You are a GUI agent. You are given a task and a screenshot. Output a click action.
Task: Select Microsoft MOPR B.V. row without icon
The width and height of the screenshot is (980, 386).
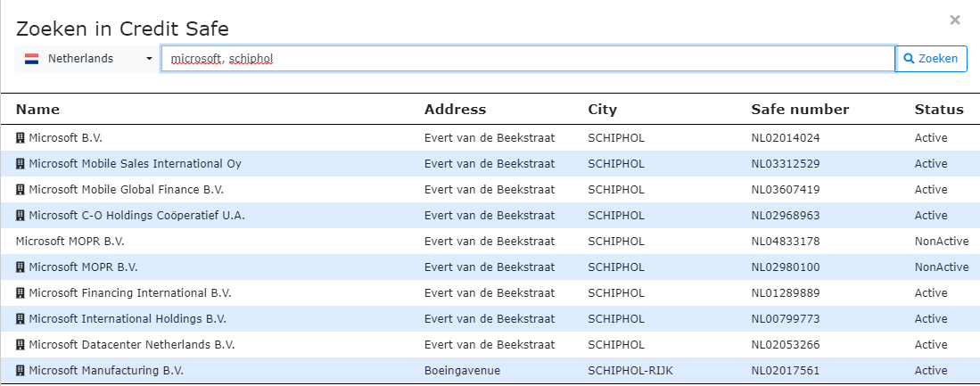70,242
